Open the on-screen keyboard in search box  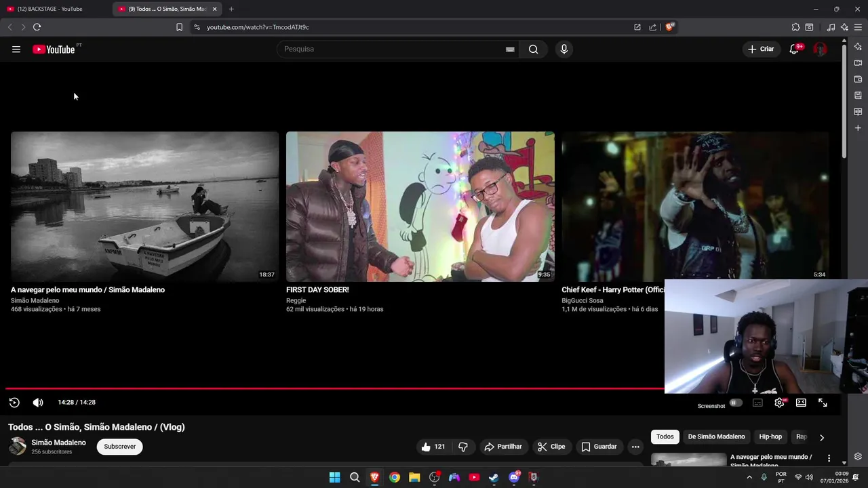pos(510,49)
